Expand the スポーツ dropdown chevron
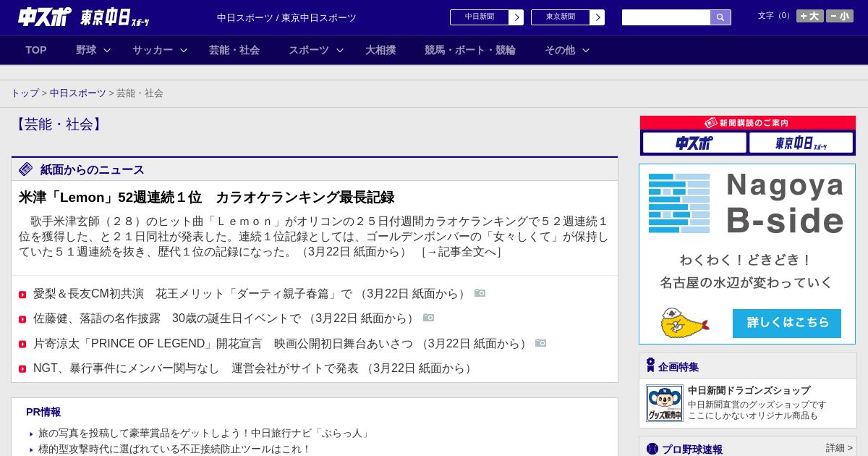This screenshot has width=868, height=456. coord(340,50)
